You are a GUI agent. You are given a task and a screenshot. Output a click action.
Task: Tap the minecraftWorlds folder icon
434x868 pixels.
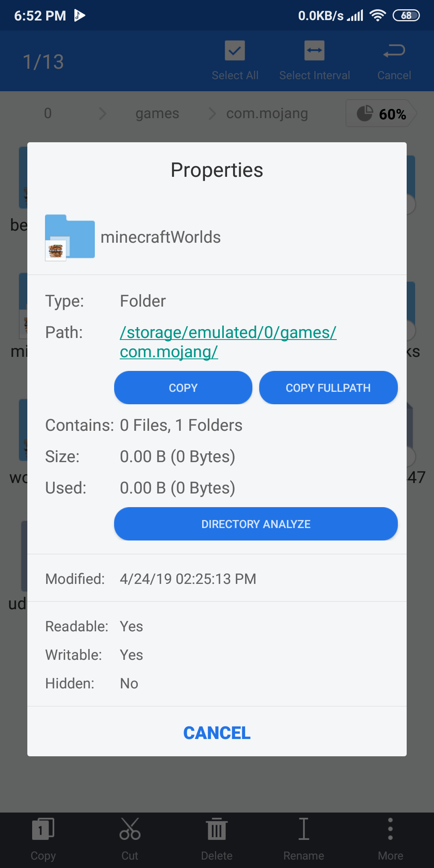pos(70,237)
